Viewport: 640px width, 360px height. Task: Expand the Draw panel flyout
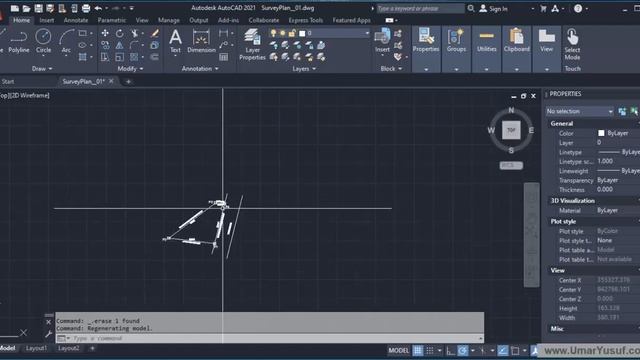click(42, 69)
